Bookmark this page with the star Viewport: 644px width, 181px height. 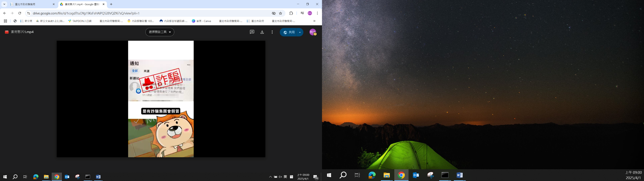tap(281, 13)
